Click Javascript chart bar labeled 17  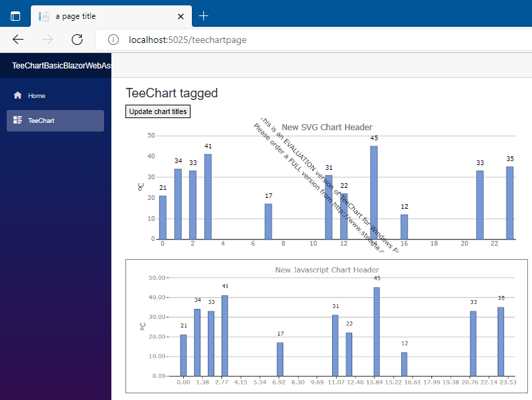280,359
